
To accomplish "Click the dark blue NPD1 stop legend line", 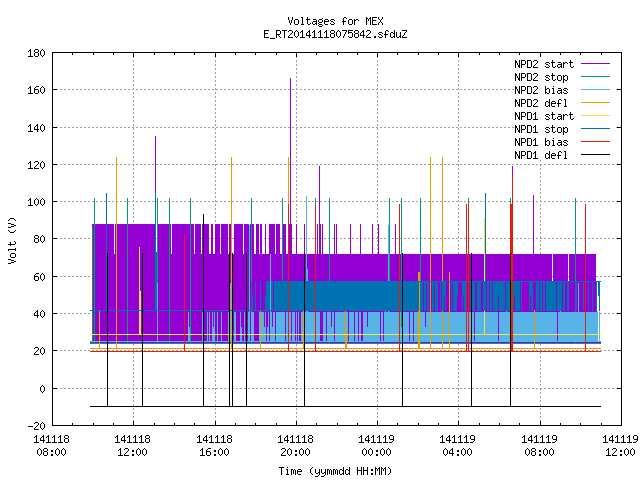I will [595, 129].
